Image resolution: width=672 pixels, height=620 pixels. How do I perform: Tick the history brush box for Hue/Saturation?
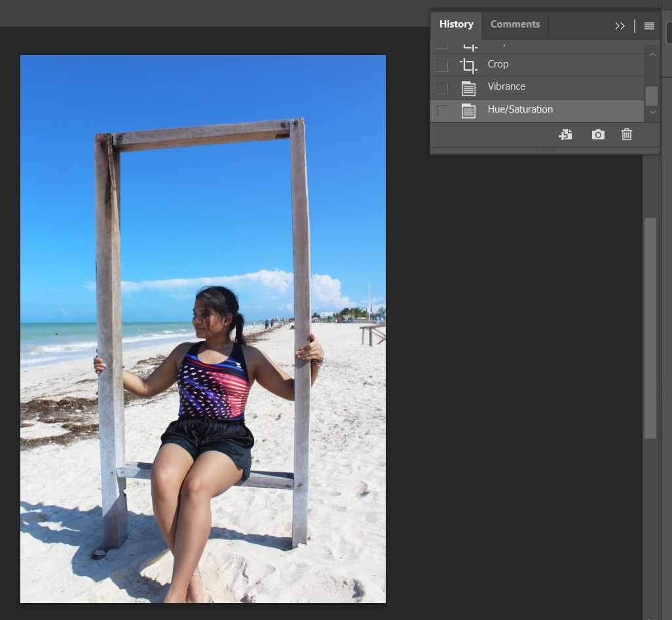coord(442,111)
